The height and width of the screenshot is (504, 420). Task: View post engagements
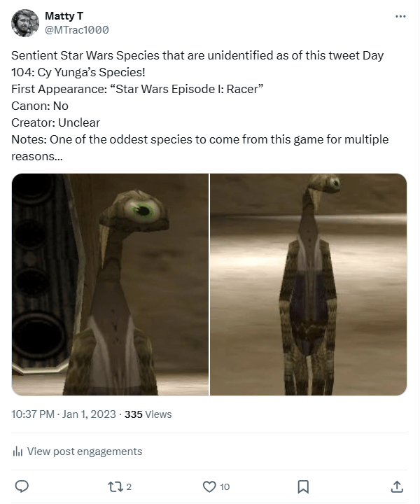coord(85,451)
